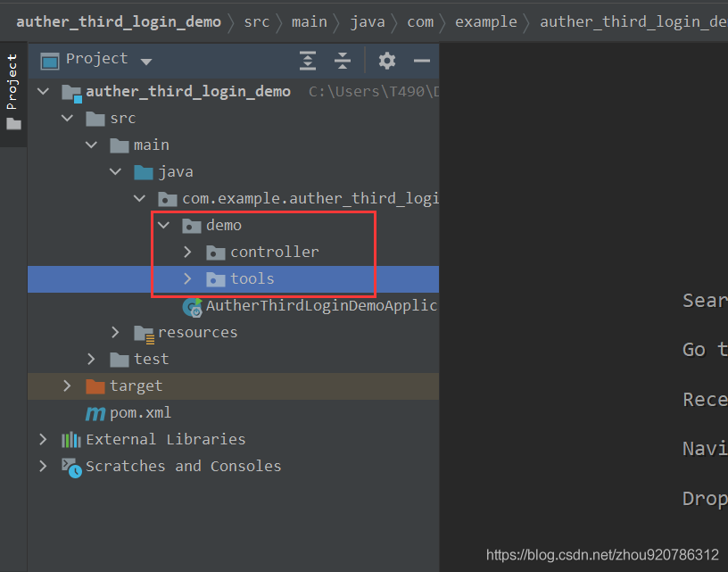Collapse the main folder
This screenshot has width=728, height=572.
(x=92, y=145)
